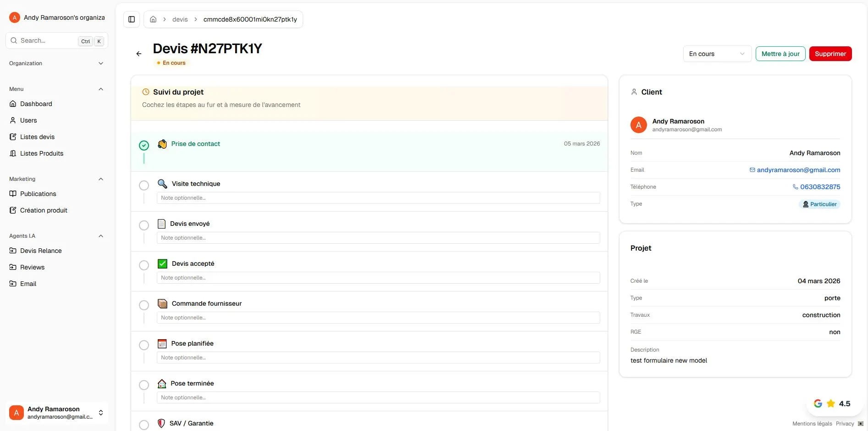Image resolution: width=868 pixels, height=431 pixels.
Task: Mark Devis accepté as done
Action: coord(144,265)
